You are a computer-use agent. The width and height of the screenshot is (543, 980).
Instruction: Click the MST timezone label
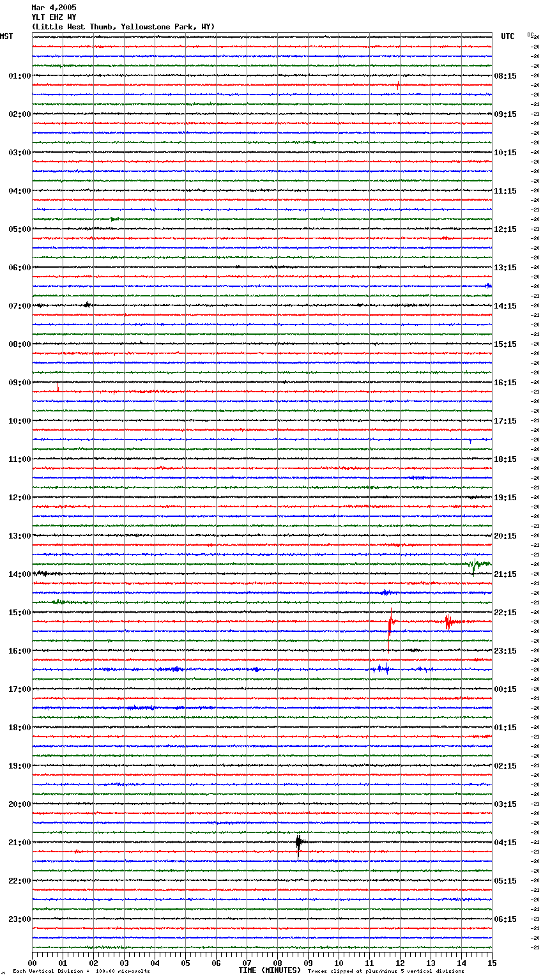6,36
